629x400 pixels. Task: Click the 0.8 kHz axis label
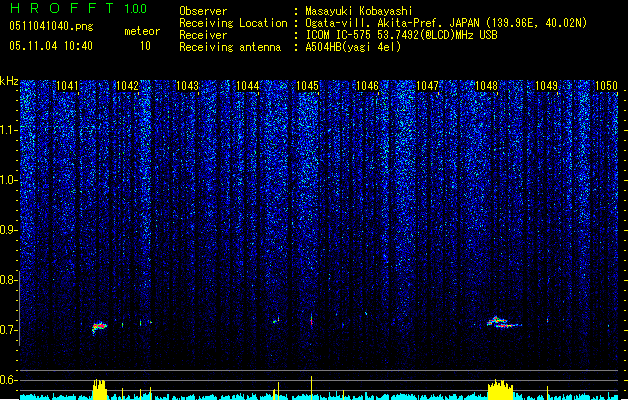(x=8, y=280)
